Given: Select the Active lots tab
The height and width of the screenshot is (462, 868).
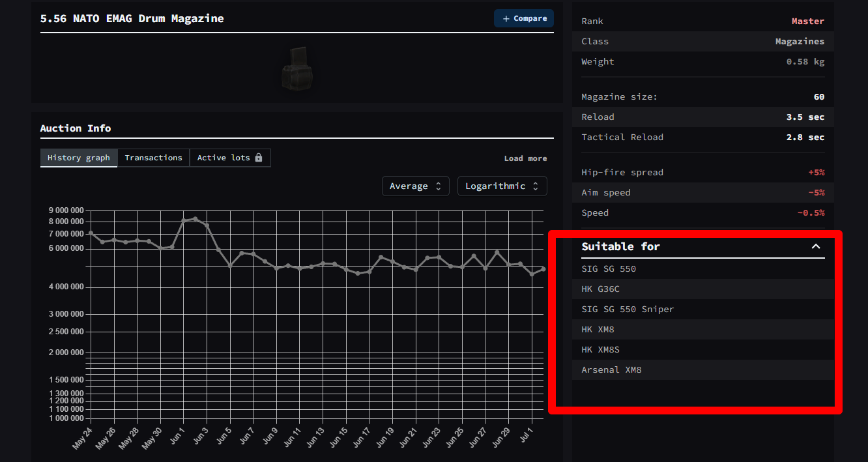Looking at the screenshot, I should (x=230, y=158).
